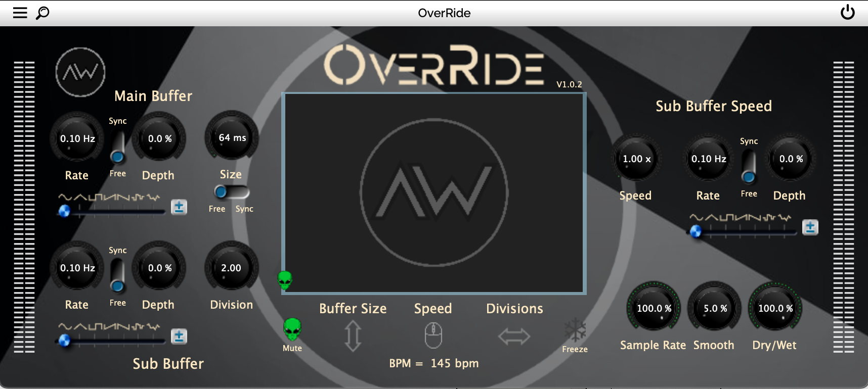Click the V1.0.2 version label
Viewport: 868px width, 389px height.
click(569, 84)
